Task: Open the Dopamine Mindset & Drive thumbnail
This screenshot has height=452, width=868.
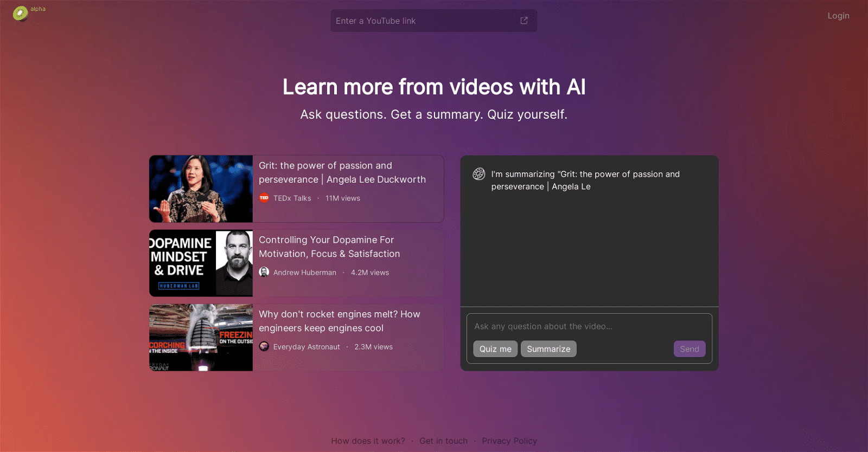Action: (x=201, y=263)
